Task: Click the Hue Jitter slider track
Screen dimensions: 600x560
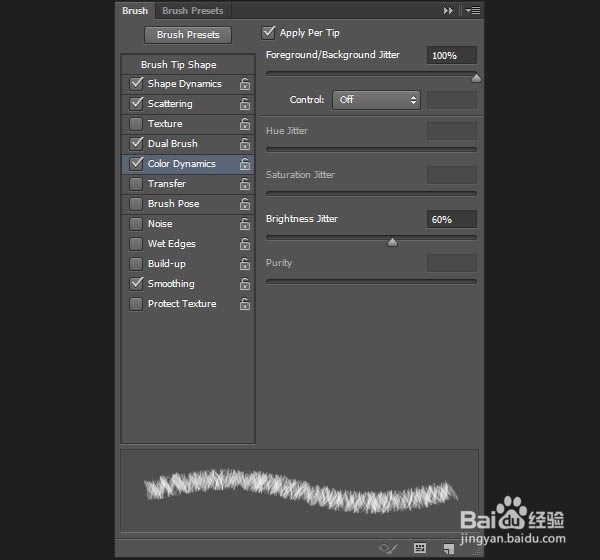Action: click(371, 149)
